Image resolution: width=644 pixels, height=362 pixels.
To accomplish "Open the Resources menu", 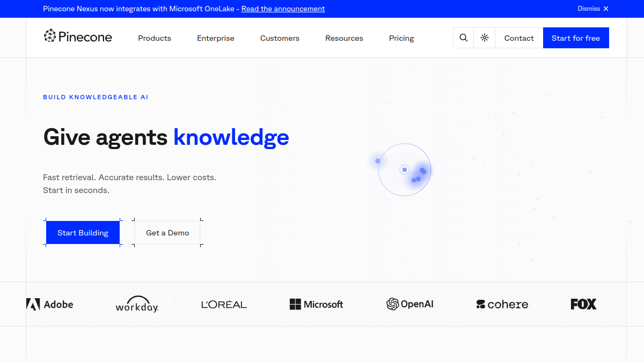I will [344, 38].
